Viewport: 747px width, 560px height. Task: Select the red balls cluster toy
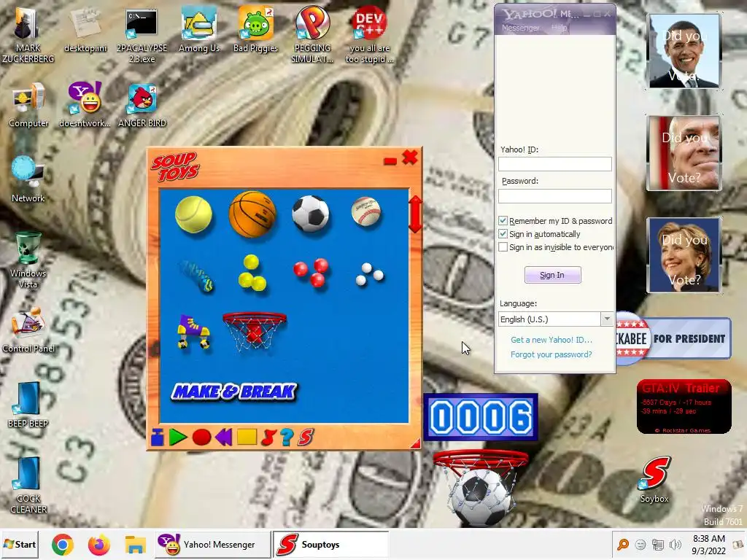coord(311,273)
